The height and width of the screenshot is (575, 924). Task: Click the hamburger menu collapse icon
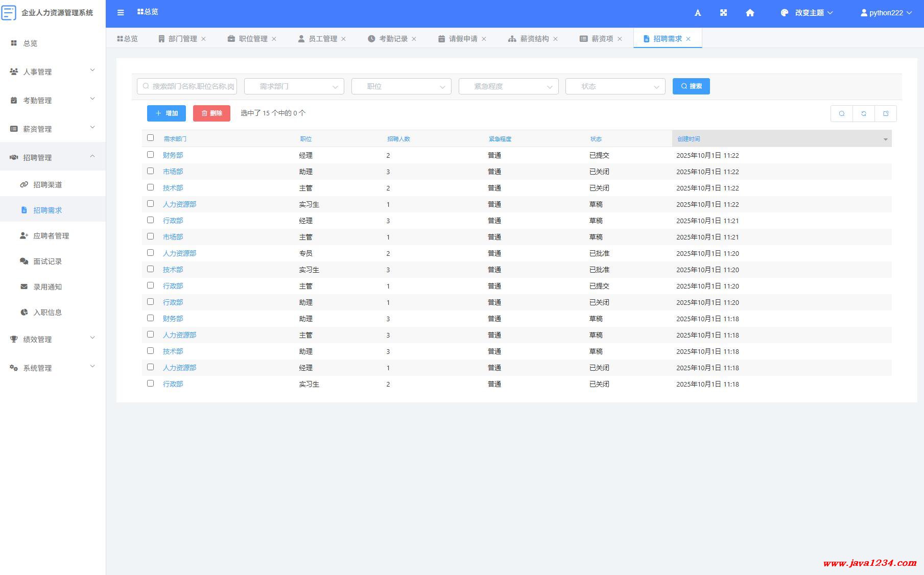tap(121, 13)
